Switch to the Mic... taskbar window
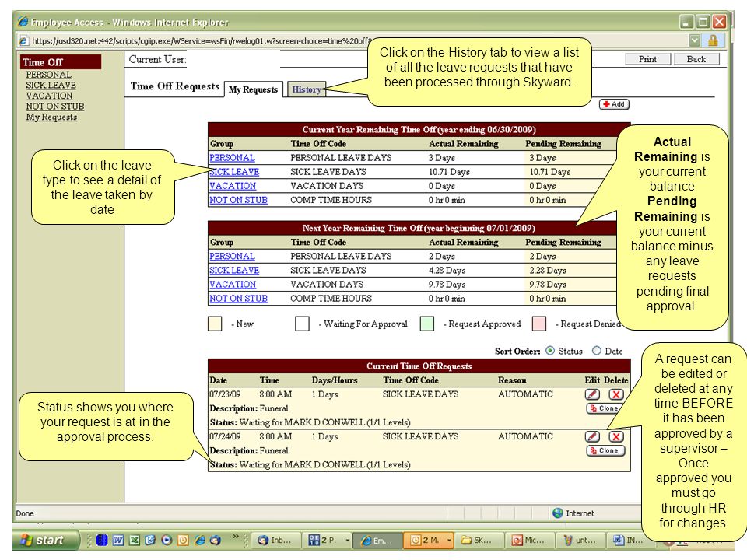Image resolution: width=747 pixels, height=560 pixels. [x=529, y=540]
